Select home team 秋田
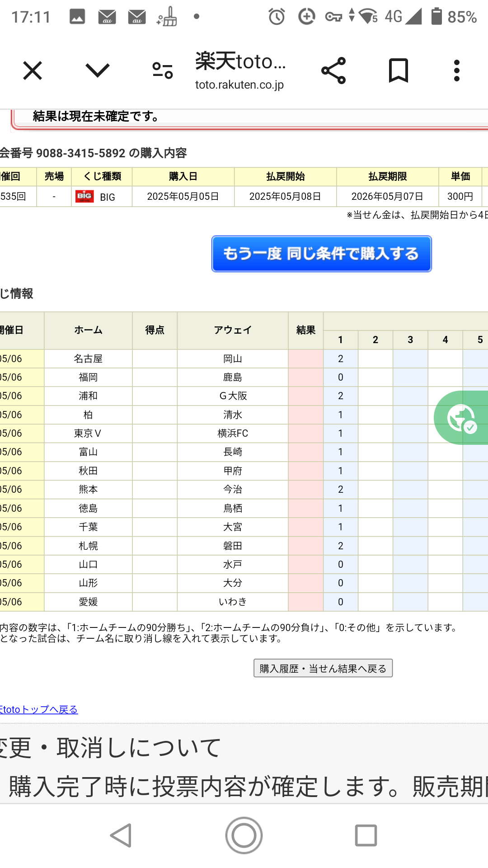Image resolution: width=488 pixels, height=868 pixels. [x=88, y=471]
